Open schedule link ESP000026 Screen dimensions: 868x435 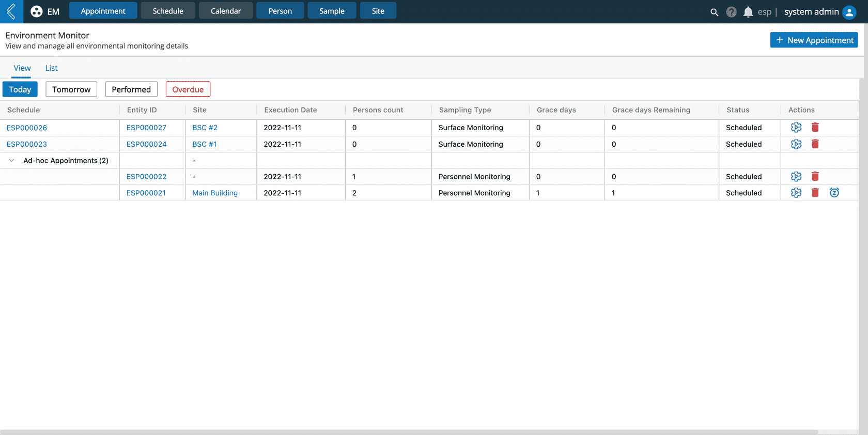[x=27, y=128]
